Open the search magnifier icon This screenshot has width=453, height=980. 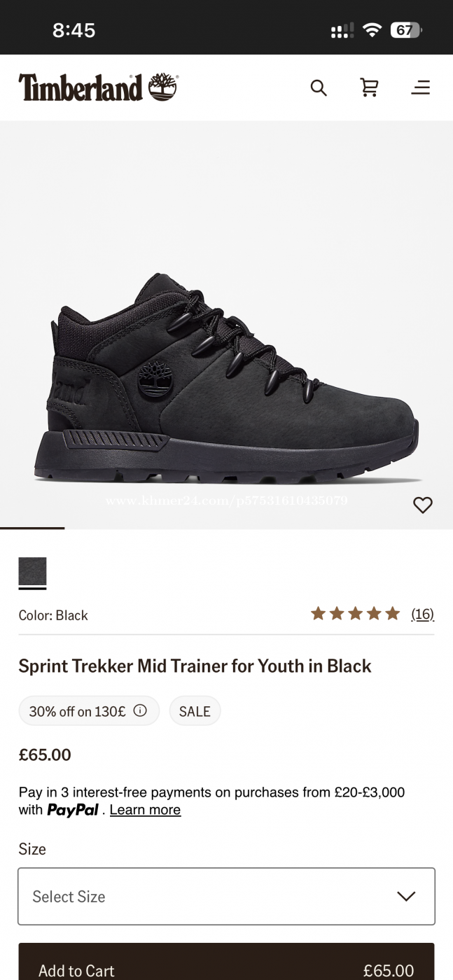(x=319, y=88)
